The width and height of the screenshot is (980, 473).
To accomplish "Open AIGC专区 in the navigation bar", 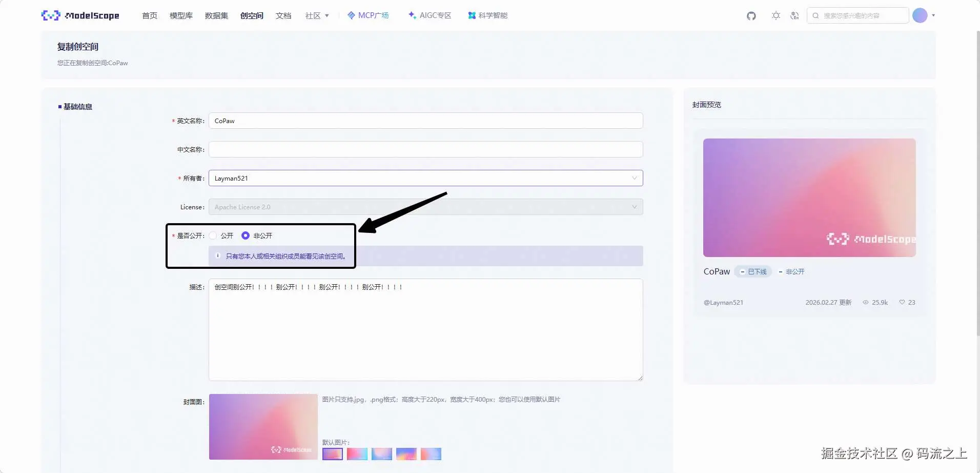I will pyautogui.click(x=430, y=15).
